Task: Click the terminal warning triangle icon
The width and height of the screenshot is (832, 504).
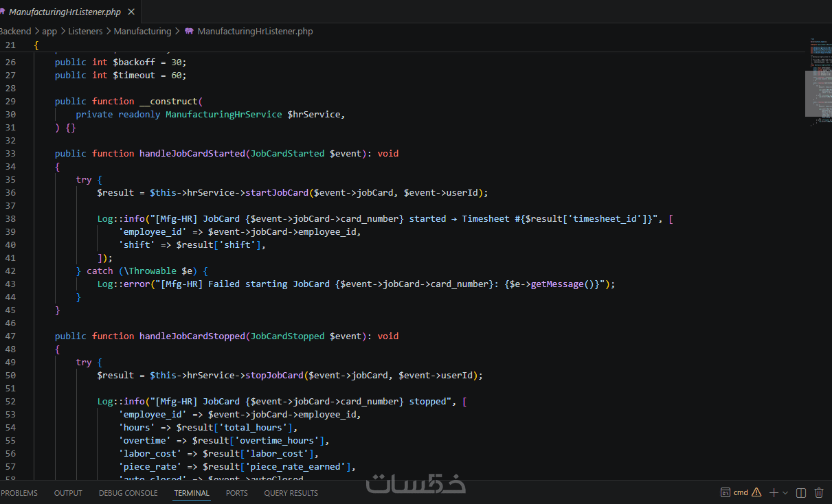Action: (x=756, y=492)
